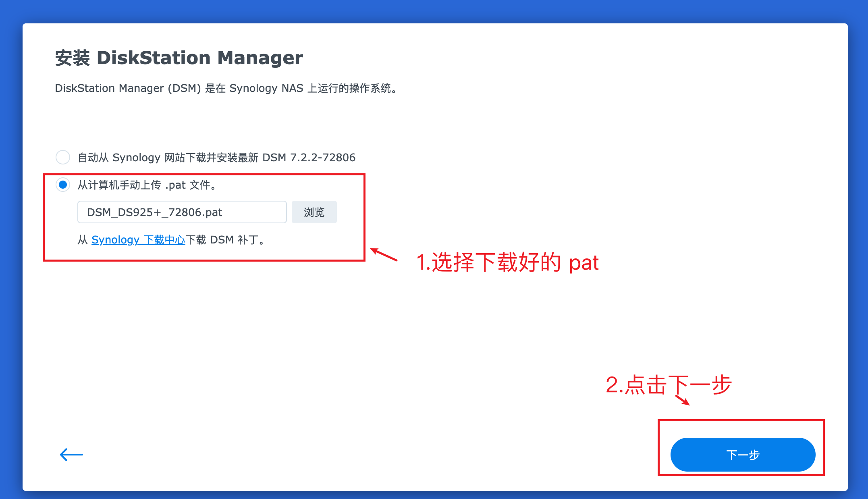Select automatic download of latest DSM radio
The height and width of the screenshot is (499, 868).
click(63, 157)
